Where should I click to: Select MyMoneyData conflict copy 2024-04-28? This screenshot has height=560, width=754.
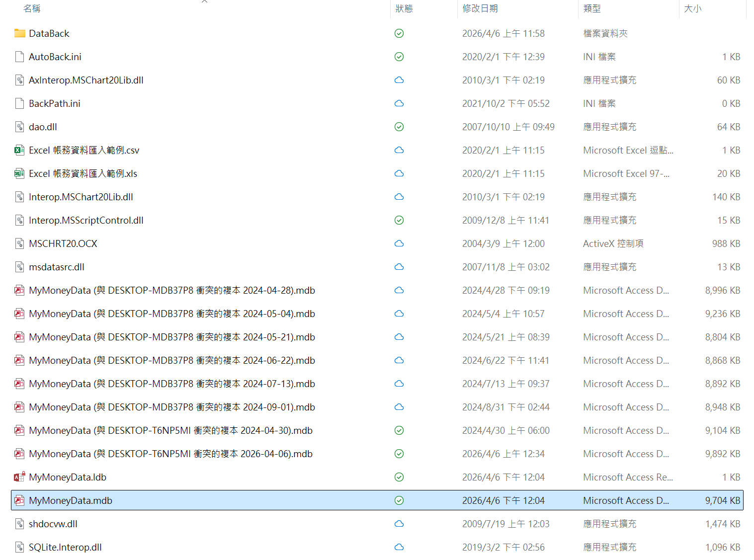171,290
